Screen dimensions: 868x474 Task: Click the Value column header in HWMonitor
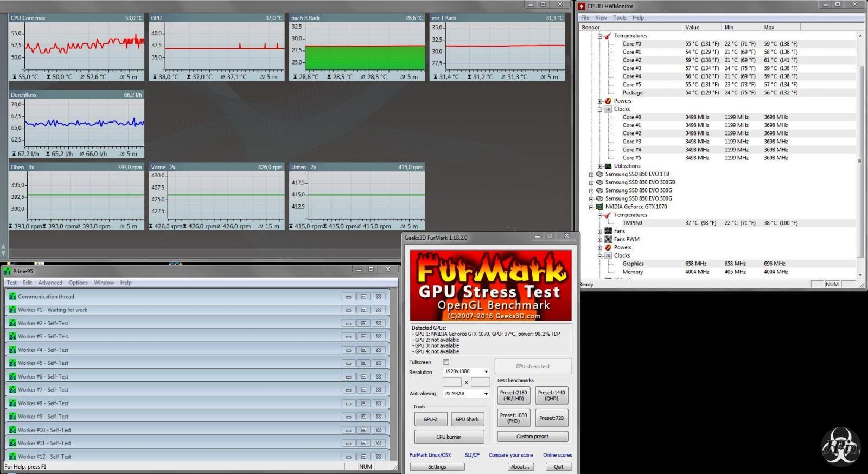coord(701,27)
